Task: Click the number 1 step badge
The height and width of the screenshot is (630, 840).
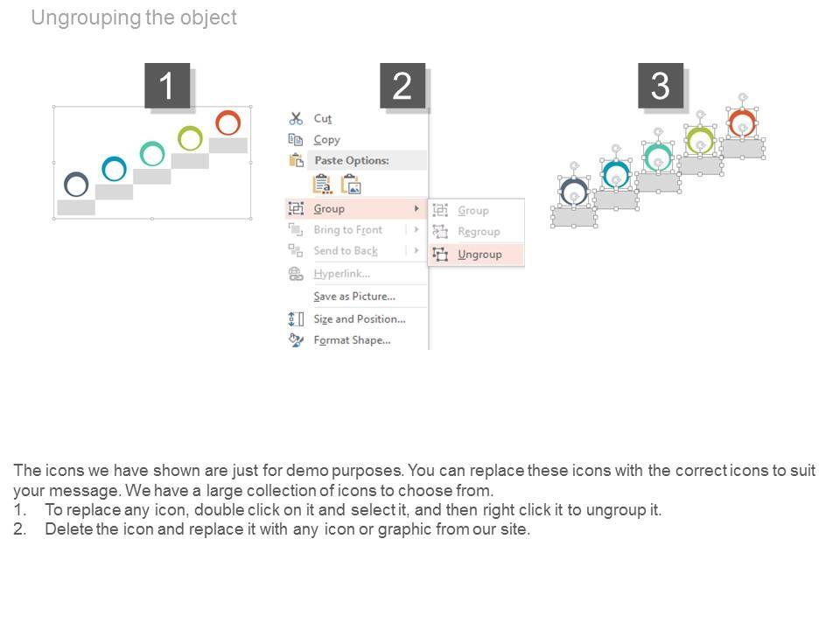Action: (x=167, y=87)
